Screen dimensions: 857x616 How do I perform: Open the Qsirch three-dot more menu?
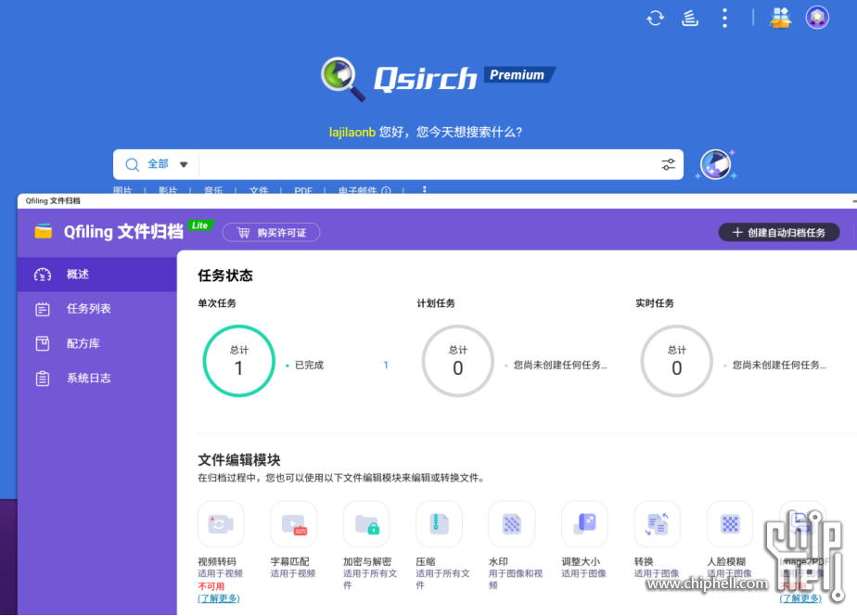click(x=724, y=18)
